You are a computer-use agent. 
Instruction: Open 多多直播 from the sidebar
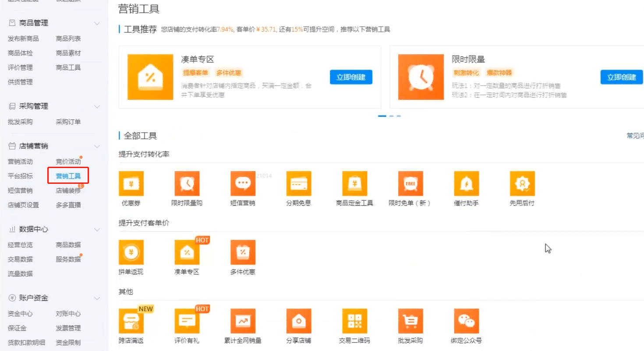coord(68,204)
